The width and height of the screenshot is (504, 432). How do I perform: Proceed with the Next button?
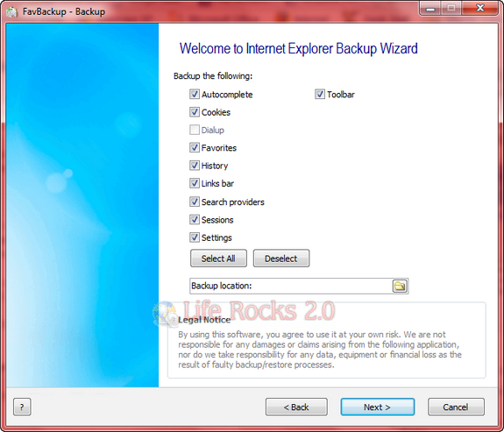(378, 407)
